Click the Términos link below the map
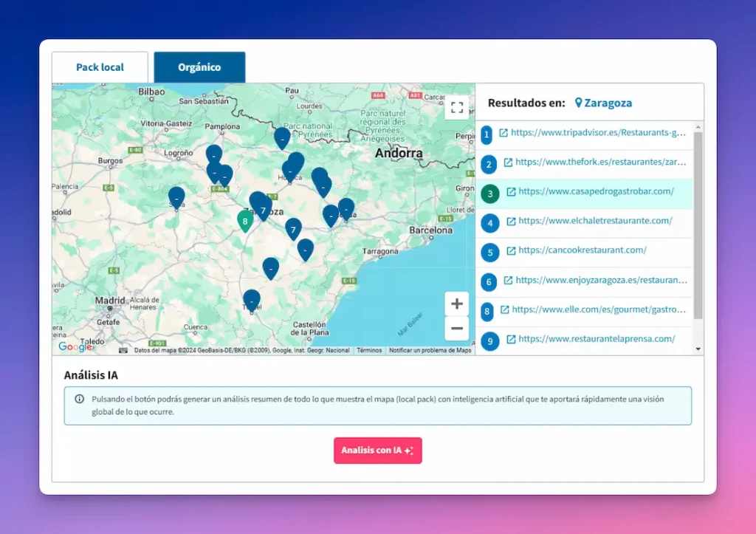 (x=368, y=350)
